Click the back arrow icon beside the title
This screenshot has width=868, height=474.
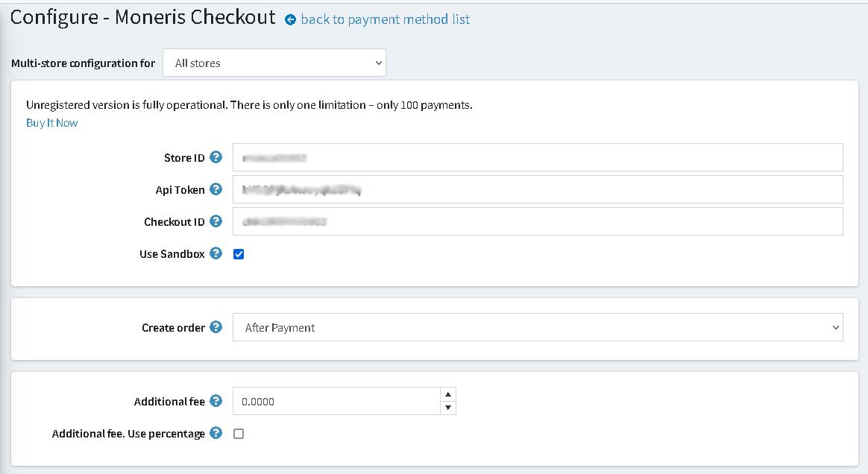(x=290, y=20)
